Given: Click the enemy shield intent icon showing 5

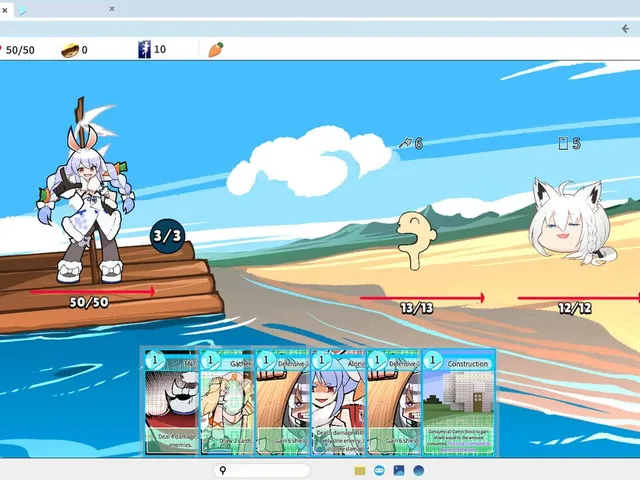Looking at the screenshot, I should (563, 143).
